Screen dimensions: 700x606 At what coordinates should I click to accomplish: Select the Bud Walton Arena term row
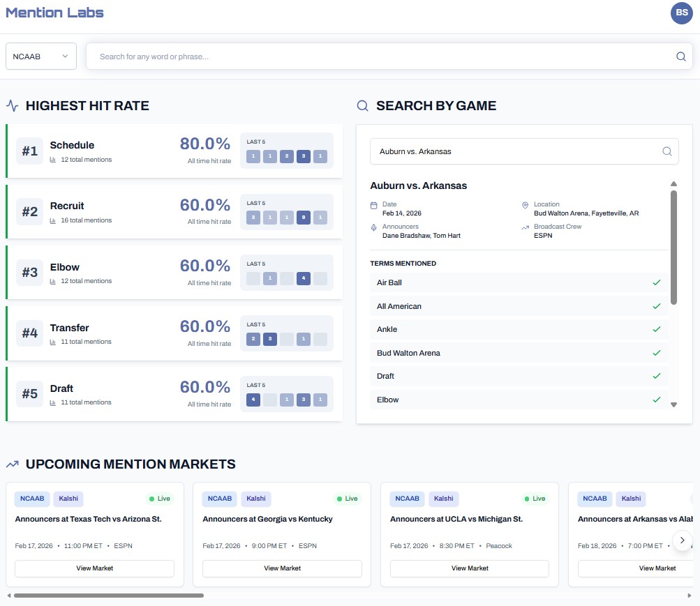tap(519, 353)
